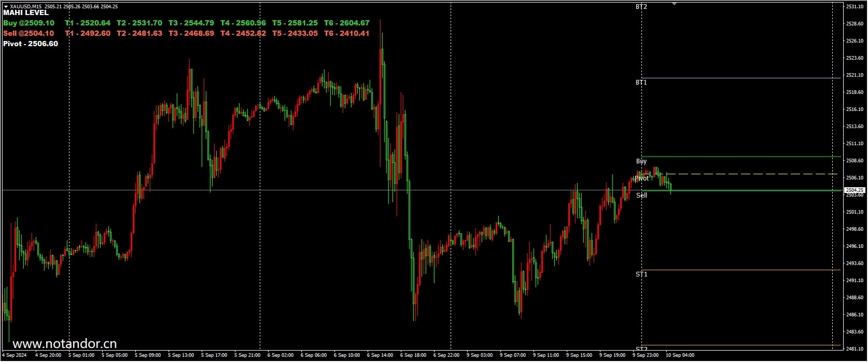Click the Buy label on the chart
This screenshot has width=868, height=362.
(x=641, y=161)
